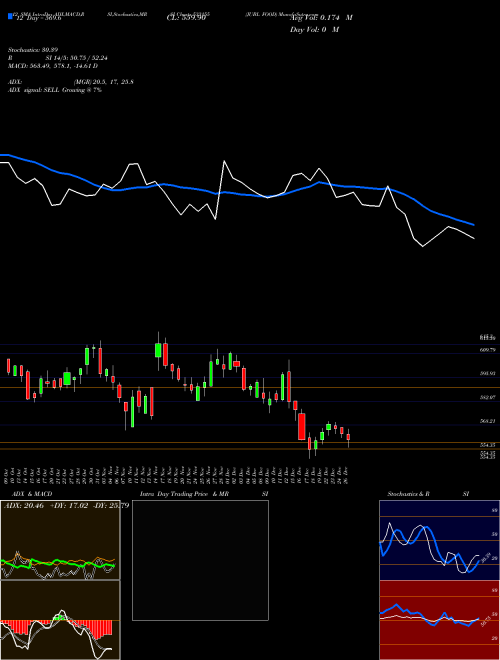Image resolution: width=500 pixels, height=660 pixels.
Task: Click the last candlestick in the price chart
Action: 348,438
